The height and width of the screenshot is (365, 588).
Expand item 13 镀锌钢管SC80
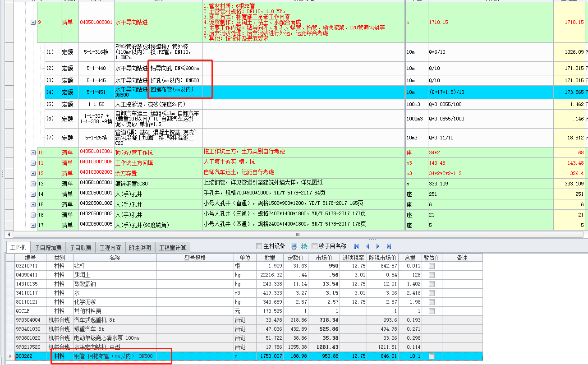click(33, 184)
